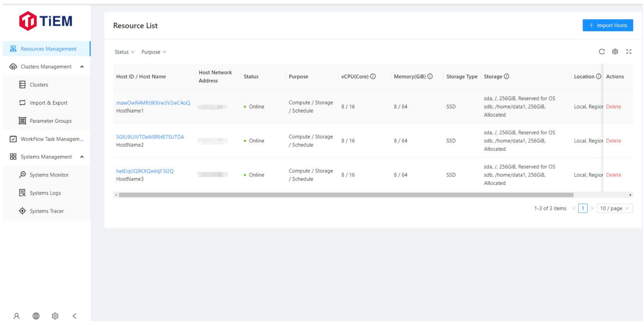Collapse the Systems Management section
This screenshot has width=644, height=327.
82,157
